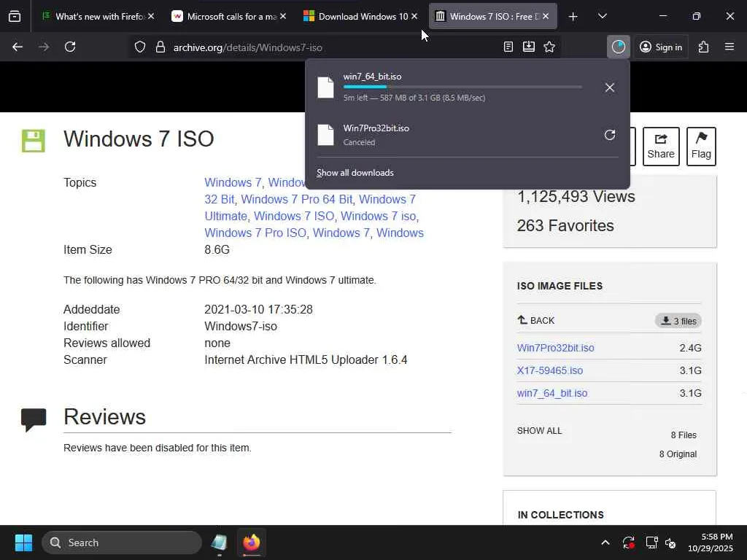Click the 8 Files count
The image size is (747, 560).
point(684,435)
